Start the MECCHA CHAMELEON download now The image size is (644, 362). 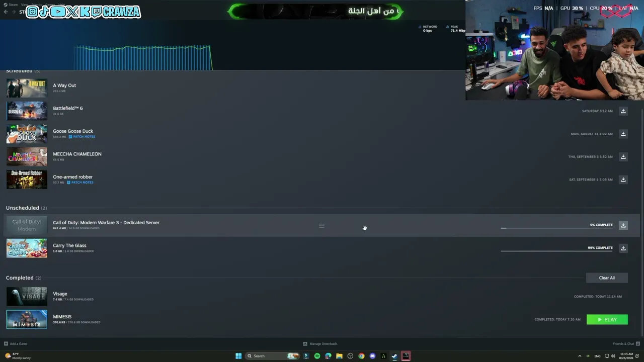pos(623,157)
